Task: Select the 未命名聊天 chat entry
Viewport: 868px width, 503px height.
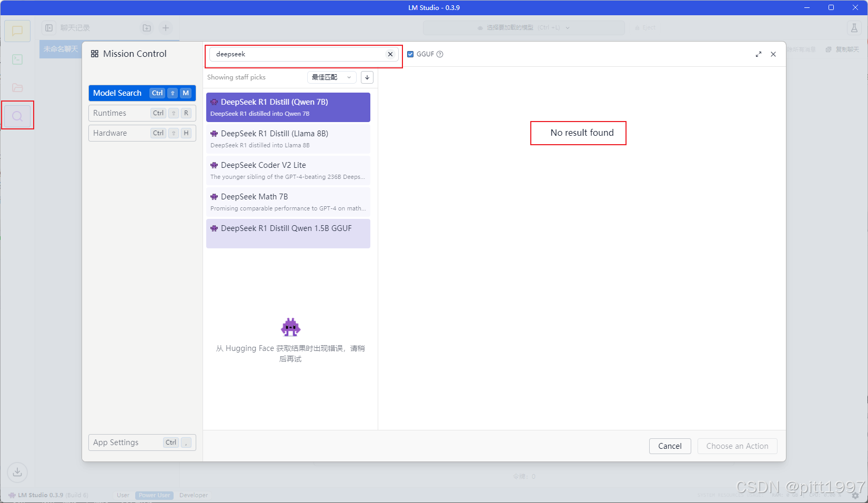Action: pos(60,49)
